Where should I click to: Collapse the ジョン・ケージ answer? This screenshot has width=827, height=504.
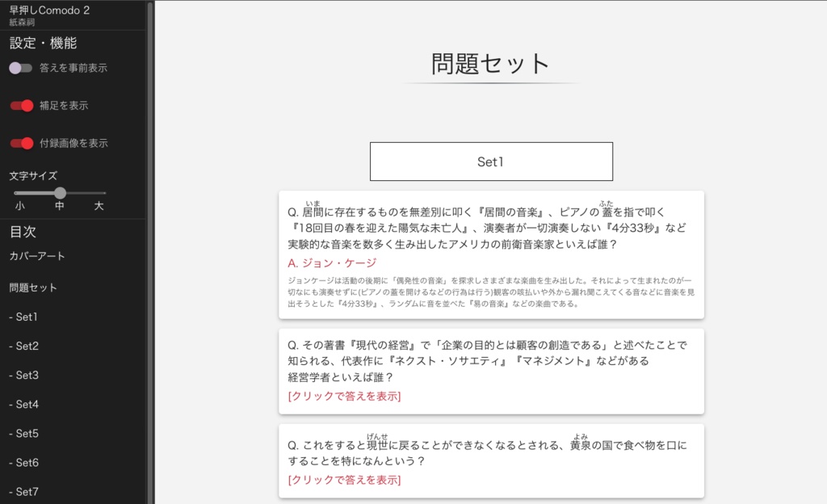click(x=332, y=263)
